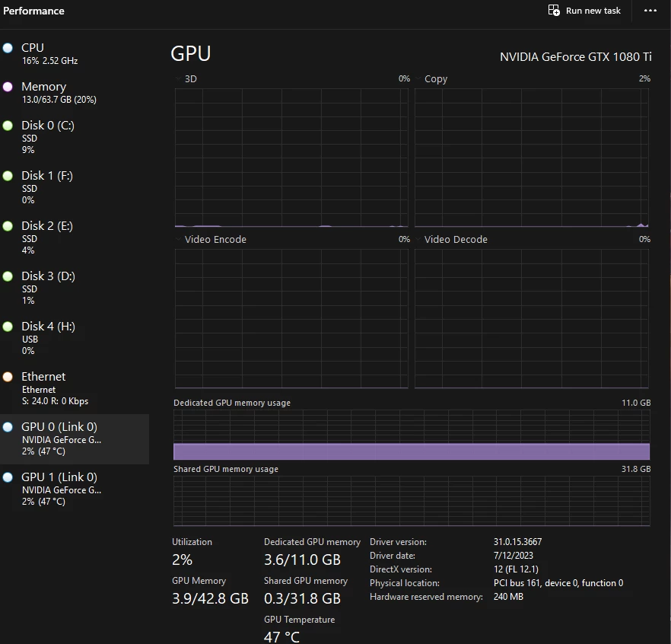Open the Video Decode graph dropdown
671x644 pixels.
point(418,239)
